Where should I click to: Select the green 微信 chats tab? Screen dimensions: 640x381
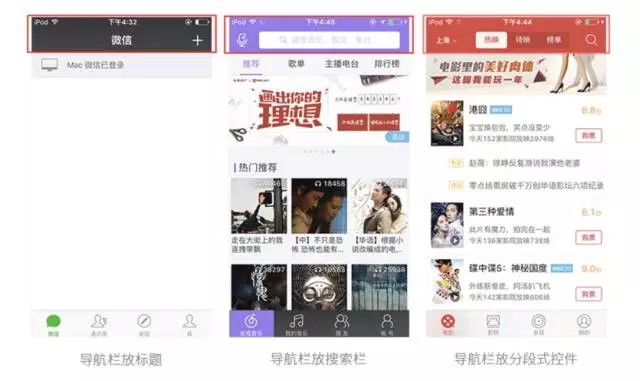click(x=53, y=325)
